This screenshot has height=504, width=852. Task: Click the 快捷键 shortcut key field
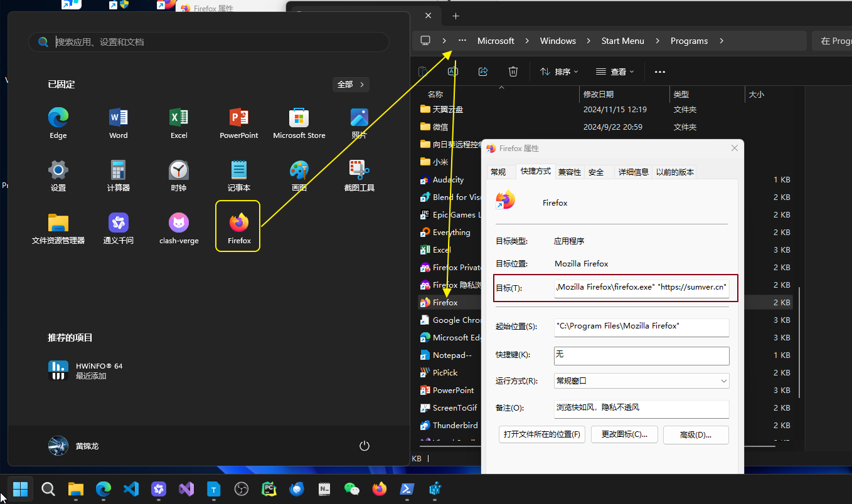pos(642,355)
